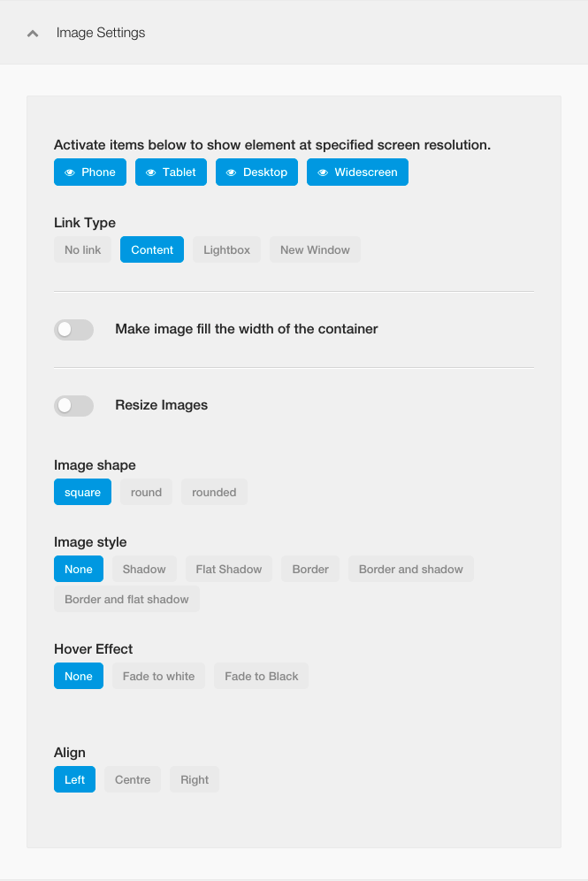This screenshot has height=881, width=588.
Task: Select Flat Shadow image style
Action: click(229, 569)
